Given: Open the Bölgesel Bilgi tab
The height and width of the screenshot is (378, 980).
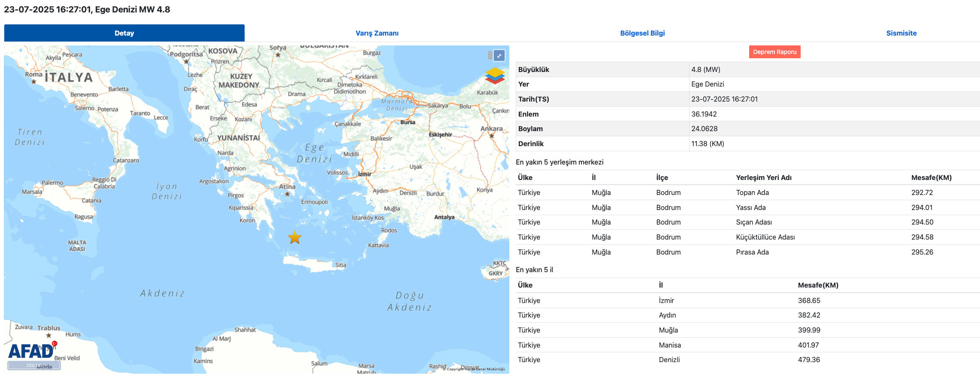Looking at the screenshot, I should tap(642, 33).
